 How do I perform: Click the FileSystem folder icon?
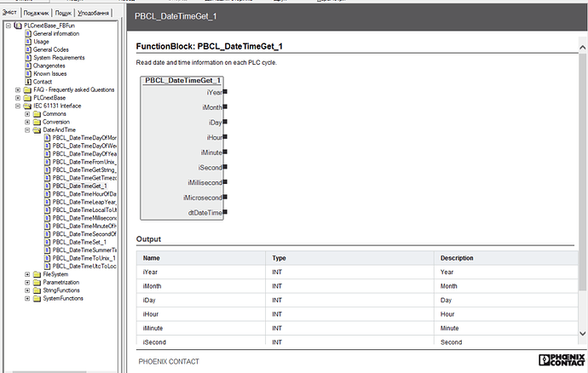37,274
